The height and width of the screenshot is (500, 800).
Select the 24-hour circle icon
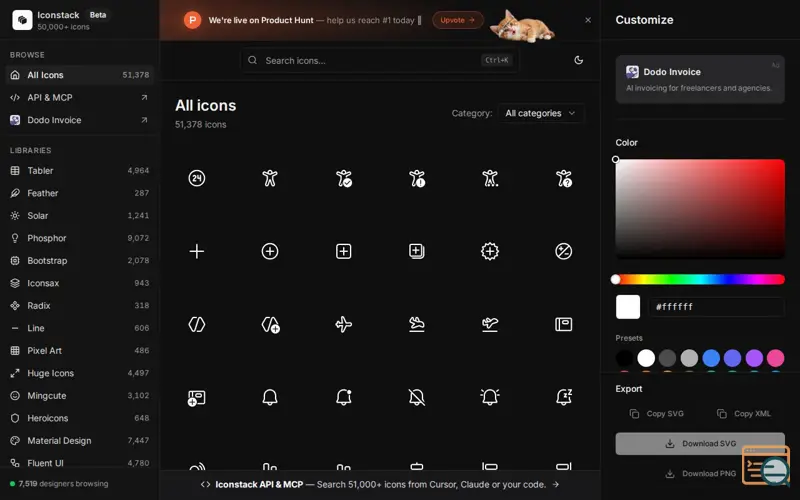coord(196,178)
